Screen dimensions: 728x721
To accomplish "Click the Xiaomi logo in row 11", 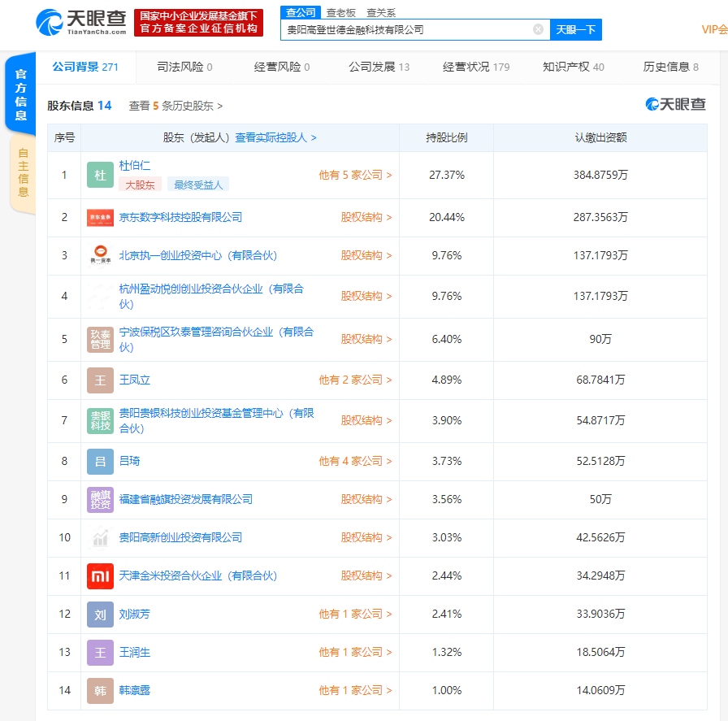I will pos(100,576).
